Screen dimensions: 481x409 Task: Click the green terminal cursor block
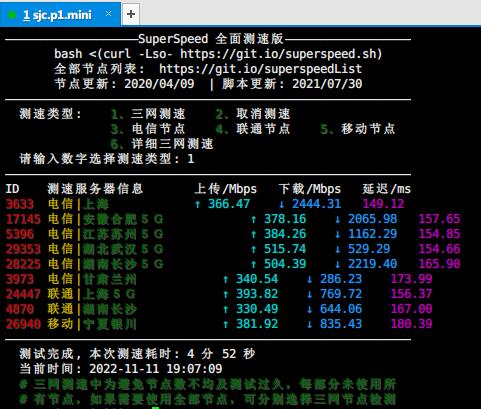point(156,407)
